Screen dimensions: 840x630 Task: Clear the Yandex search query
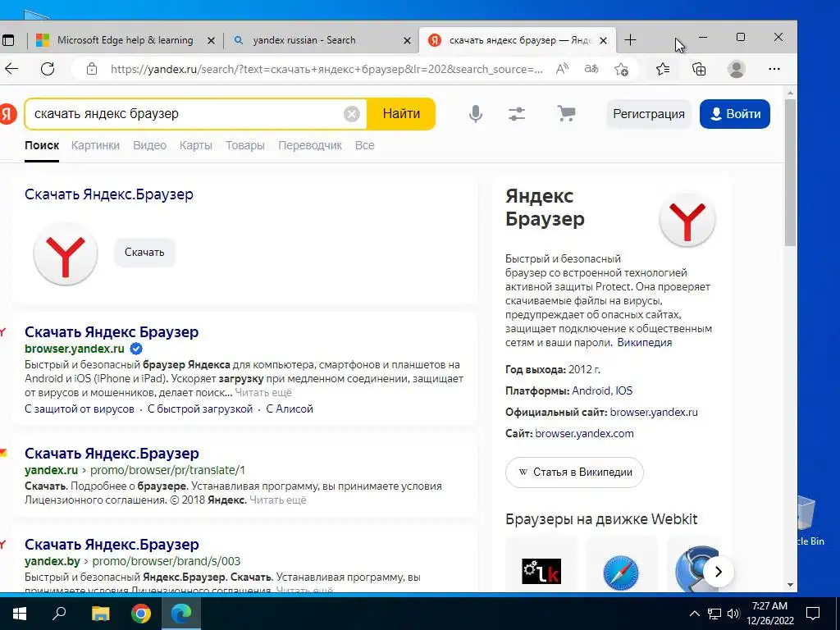(351, 113)
